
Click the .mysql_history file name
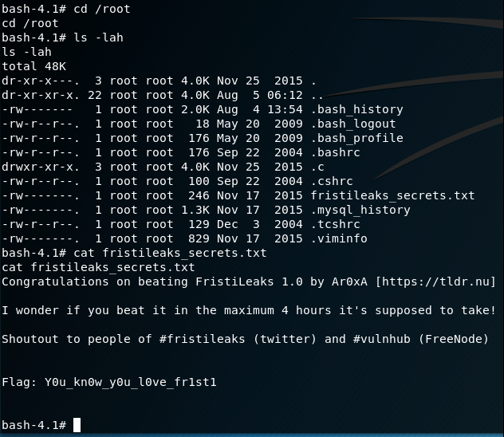[360, 210]
